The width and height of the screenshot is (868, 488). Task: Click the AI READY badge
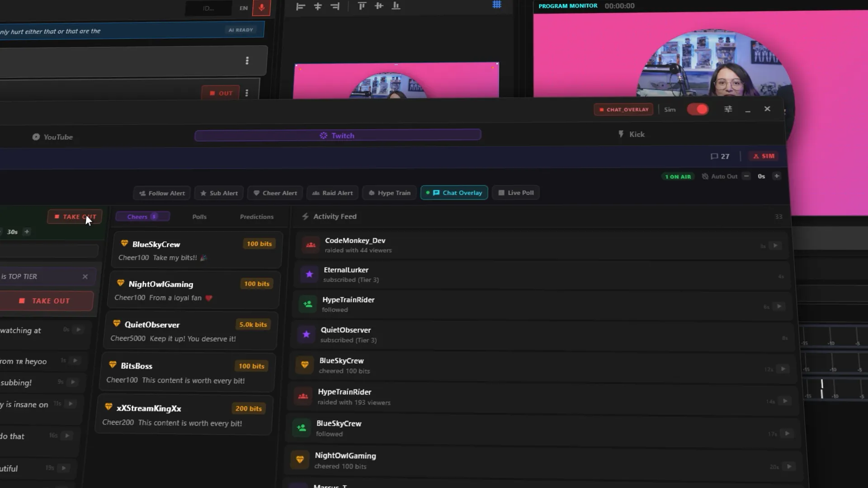241,30
